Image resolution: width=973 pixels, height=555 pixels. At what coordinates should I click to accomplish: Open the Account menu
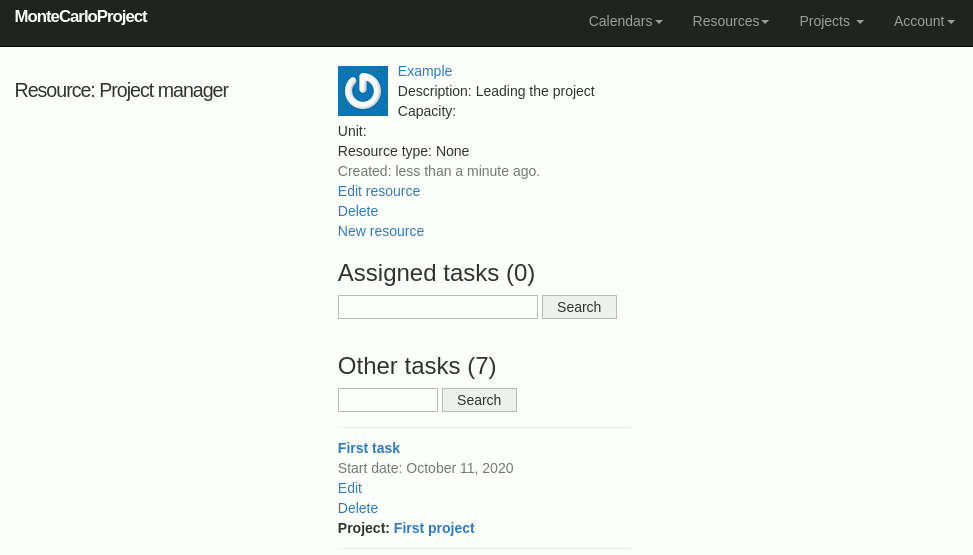coord(923,21)
